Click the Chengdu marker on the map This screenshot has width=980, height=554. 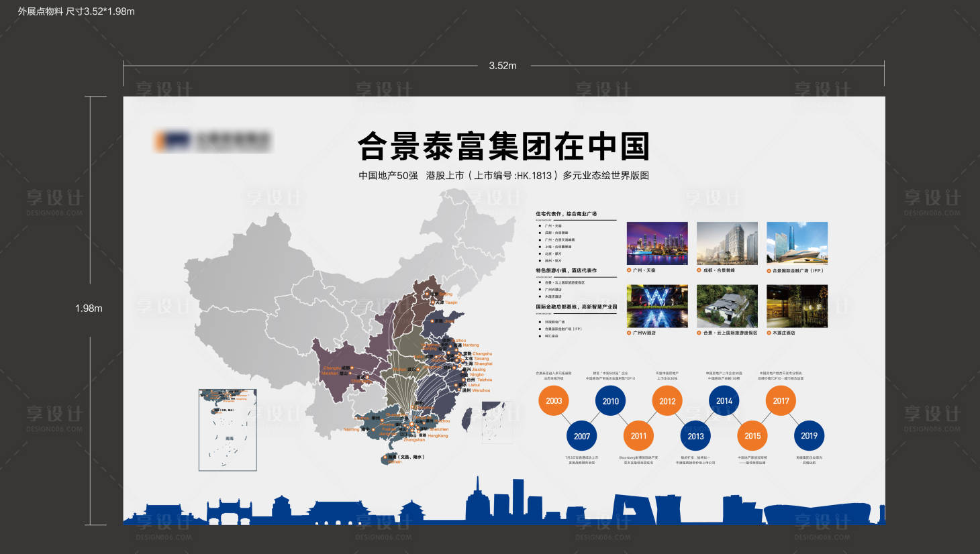352,368
